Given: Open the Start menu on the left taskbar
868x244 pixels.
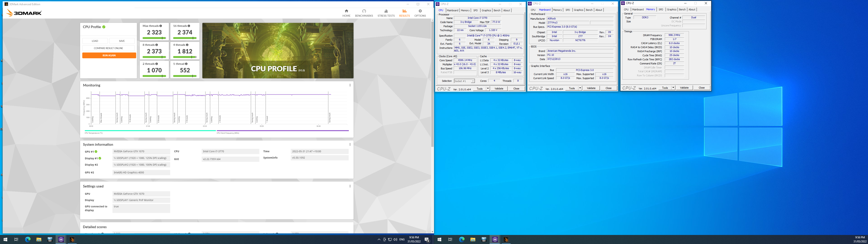Looking at the screenshot, I should coord(5,240).
